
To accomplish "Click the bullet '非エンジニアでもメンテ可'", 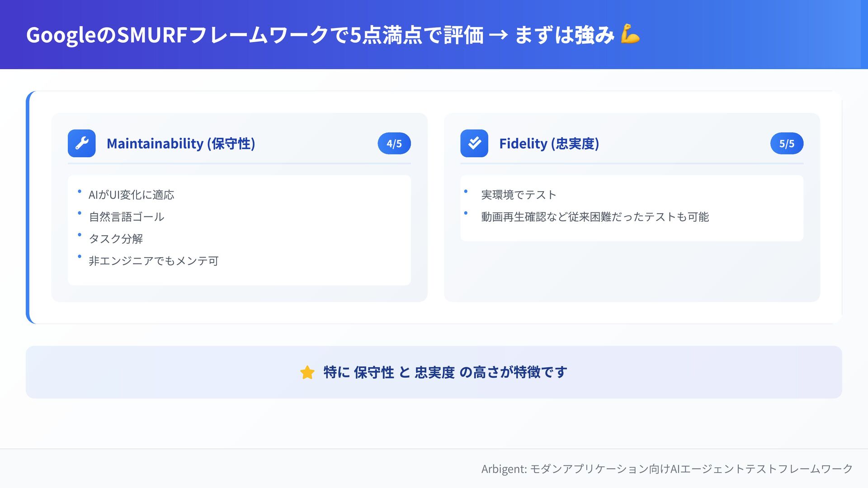I will (x=153, y=261).
